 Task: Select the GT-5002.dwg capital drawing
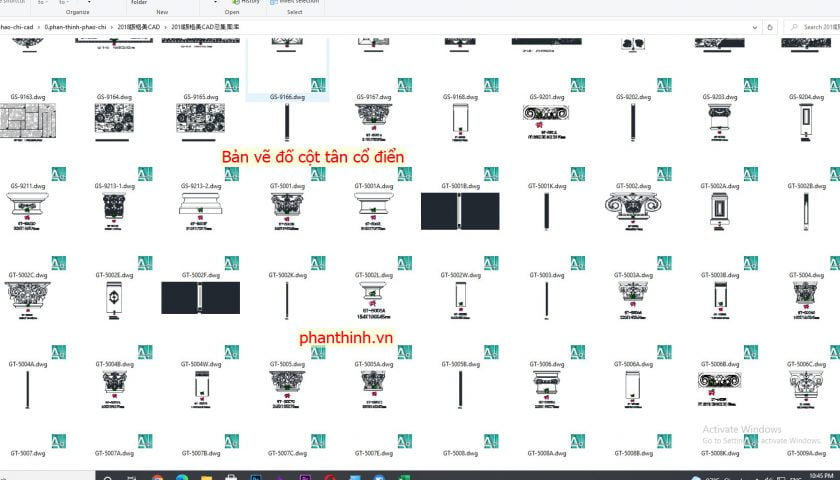[632, 210]
